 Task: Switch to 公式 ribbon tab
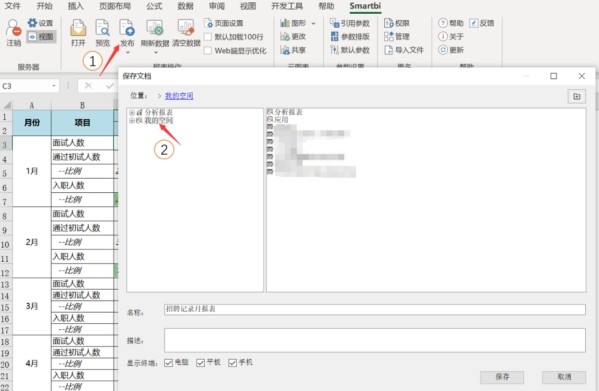[154, 6]
